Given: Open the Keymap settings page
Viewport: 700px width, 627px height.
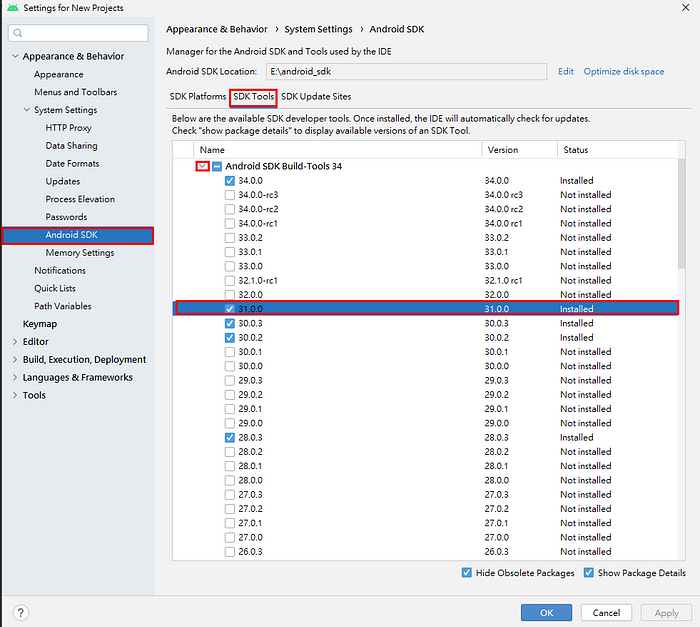Looking at the screenshot, I should point(40,324).
